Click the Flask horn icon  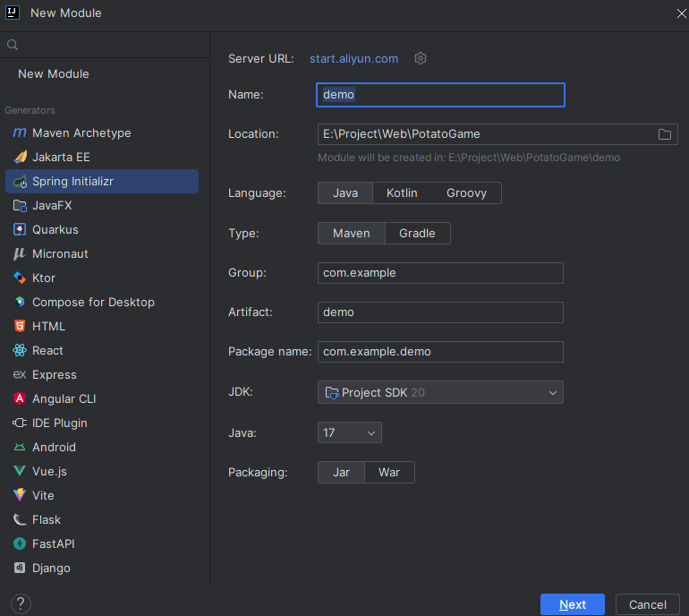click(20, 519)
